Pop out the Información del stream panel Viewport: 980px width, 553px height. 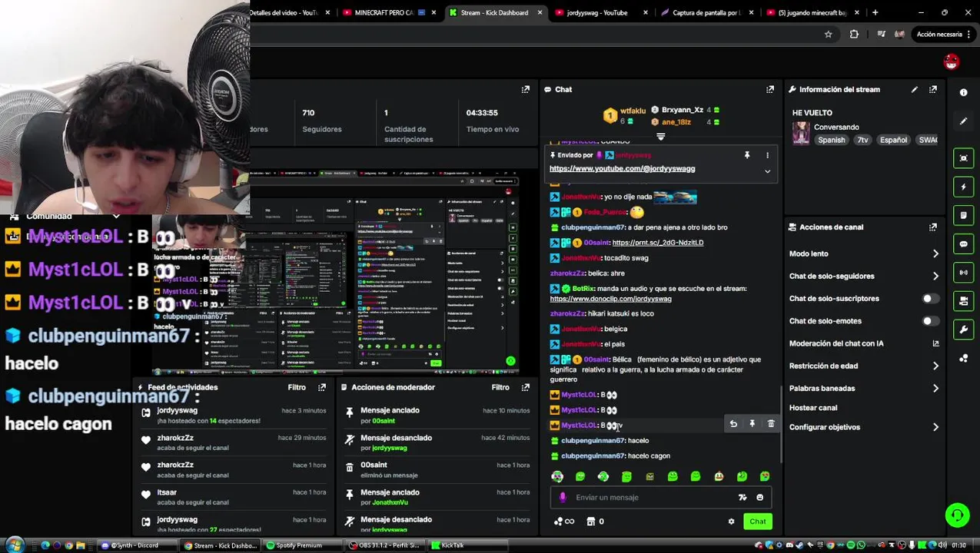(x=932, y=90)
